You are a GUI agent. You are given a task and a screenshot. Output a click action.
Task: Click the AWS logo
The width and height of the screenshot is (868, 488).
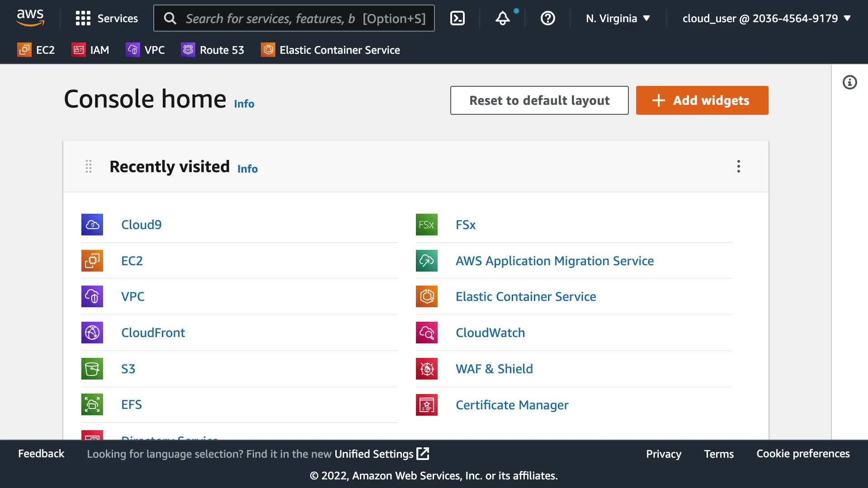(30, 18)
